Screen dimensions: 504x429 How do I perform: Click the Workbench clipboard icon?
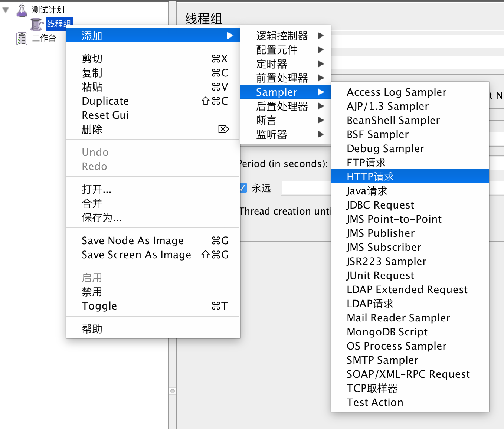click(x=22, y=38)
